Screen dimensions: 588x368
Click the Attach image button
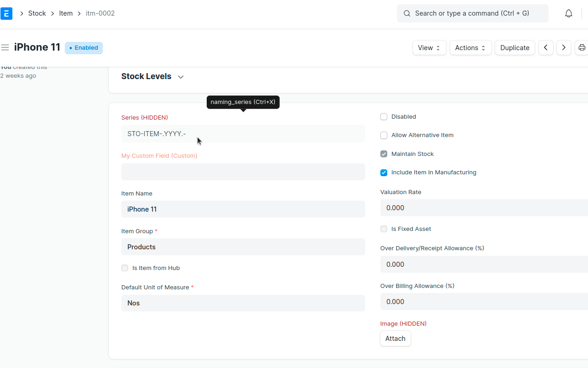click(x=395, y=339)
